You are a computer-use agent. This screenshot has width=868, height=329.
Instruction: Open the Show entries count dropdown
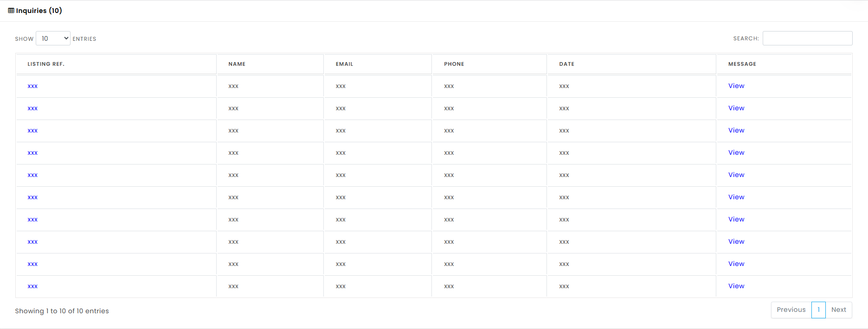coord(53,38)
